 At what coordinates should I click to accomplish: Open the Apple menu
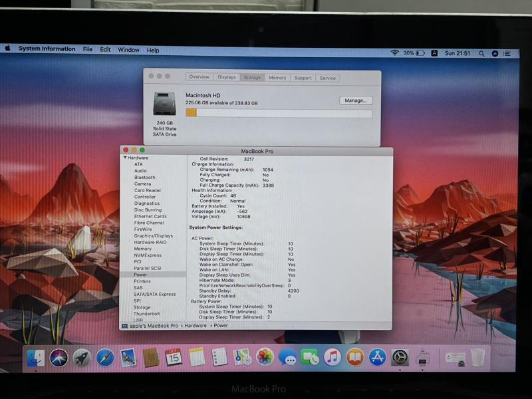8,49
